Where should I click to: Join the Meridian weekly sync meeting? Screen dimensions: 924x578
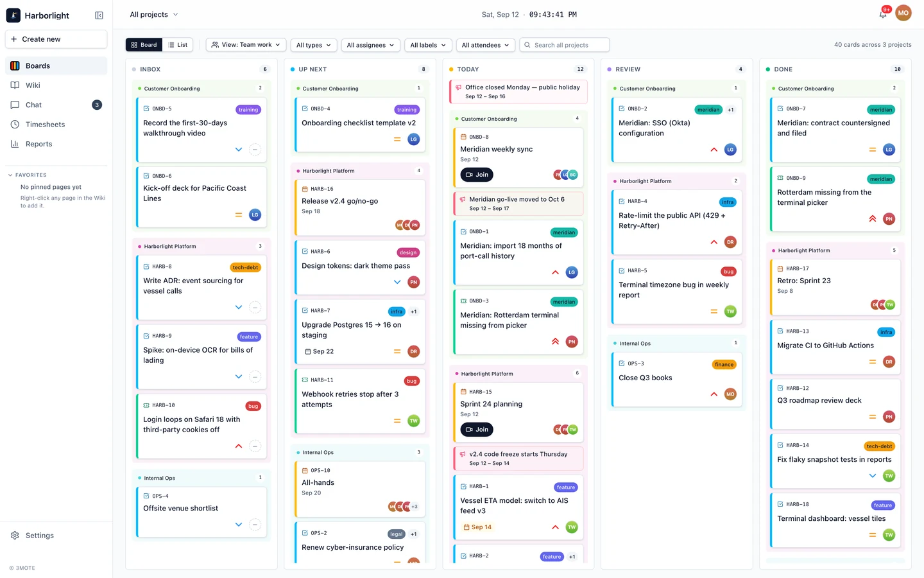pos(477,175)
